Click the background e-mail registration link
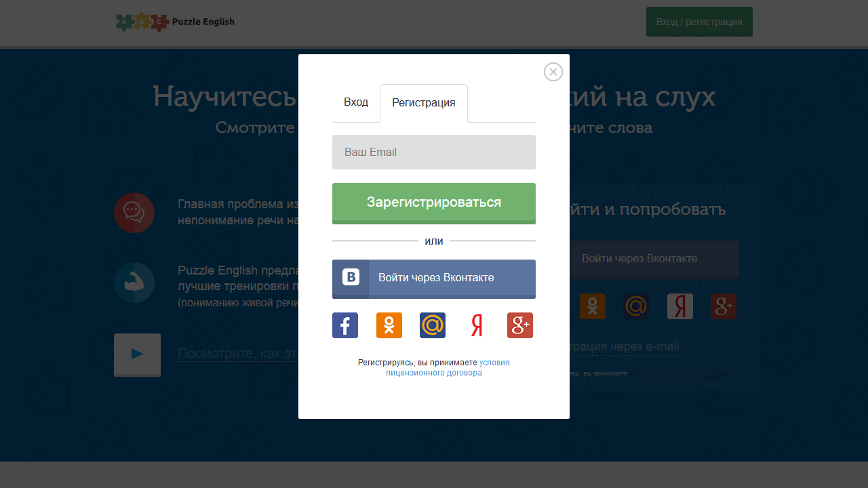This screenshot has width=868, height=488. (x=625, y=346)
